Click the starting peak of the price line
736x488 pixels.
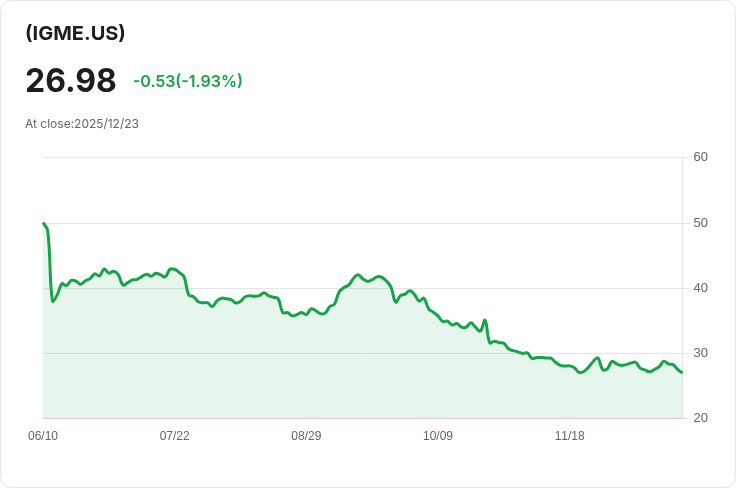(44, 224)
